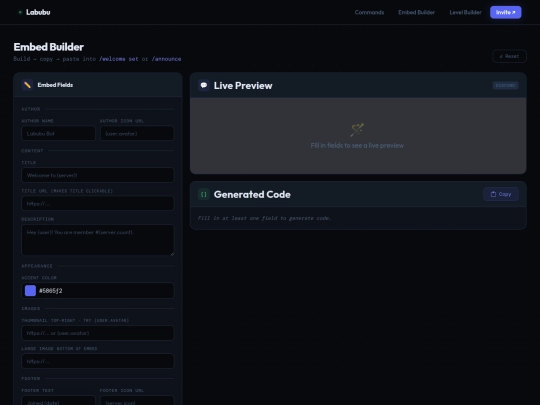Click into the Title input field
Screen dimensions: 540x405
click(x=98, y=175)
